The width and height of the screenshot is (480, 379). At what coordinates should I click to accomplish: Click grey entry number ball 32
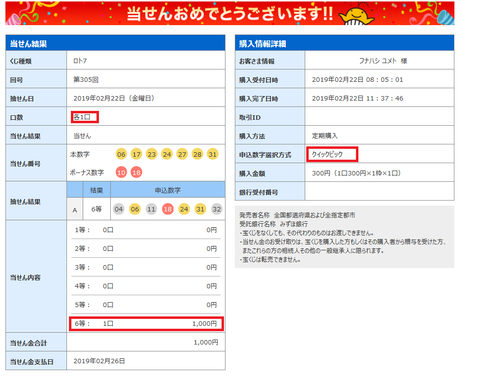pyautogui.click(x=217, y=209)
